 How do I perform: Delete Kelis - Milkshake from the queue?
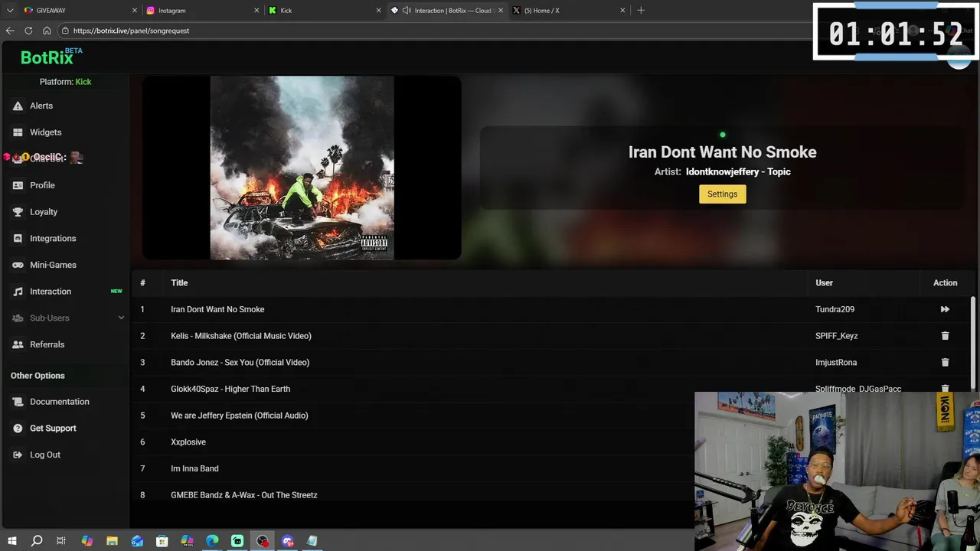pyautogui.click(x=945, y=336)
